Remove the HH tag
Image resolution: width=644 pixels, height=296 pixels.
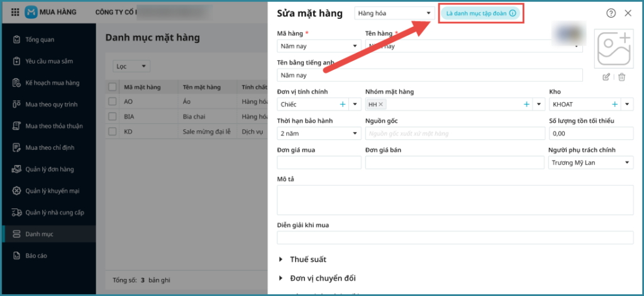380,105
